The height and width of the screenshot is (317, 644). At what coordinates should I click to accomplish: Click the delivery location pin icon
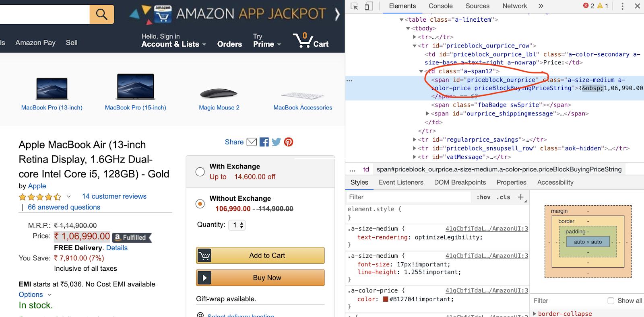tap(200, 315)
